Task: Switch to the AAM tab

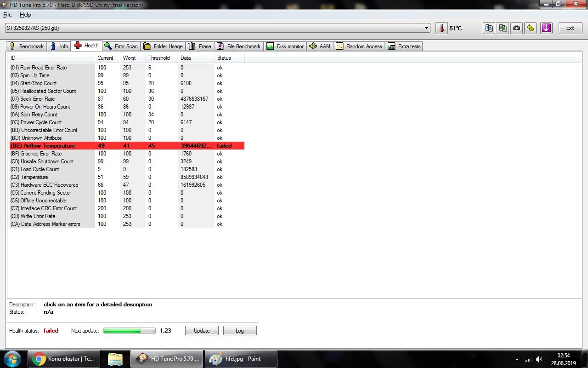Action: click(320, 46)
